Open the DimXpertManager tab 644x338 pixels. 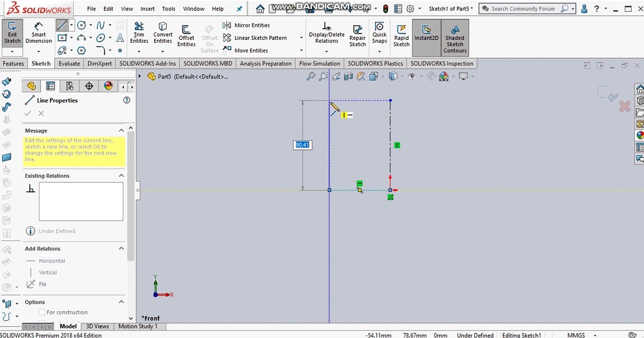coord(89,86)
